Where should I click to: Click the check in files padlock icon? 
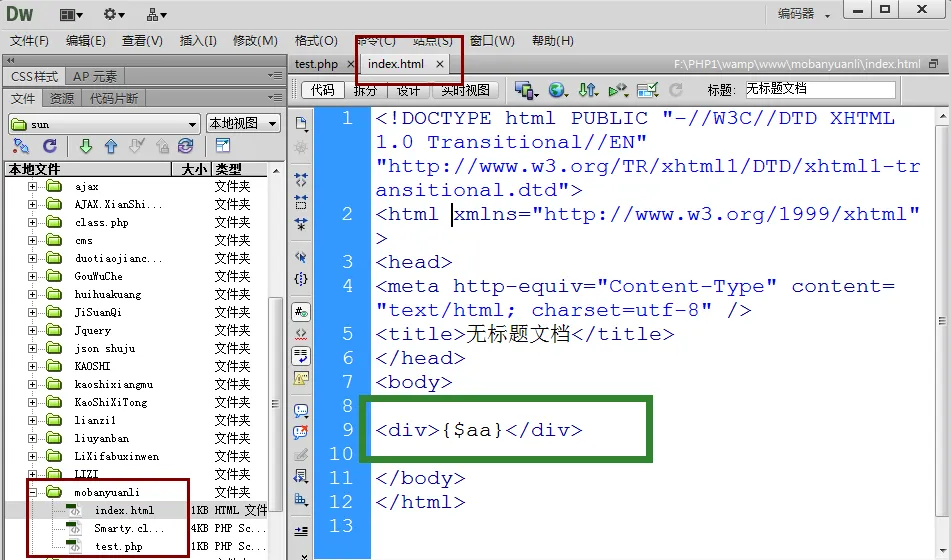[162, 146]
